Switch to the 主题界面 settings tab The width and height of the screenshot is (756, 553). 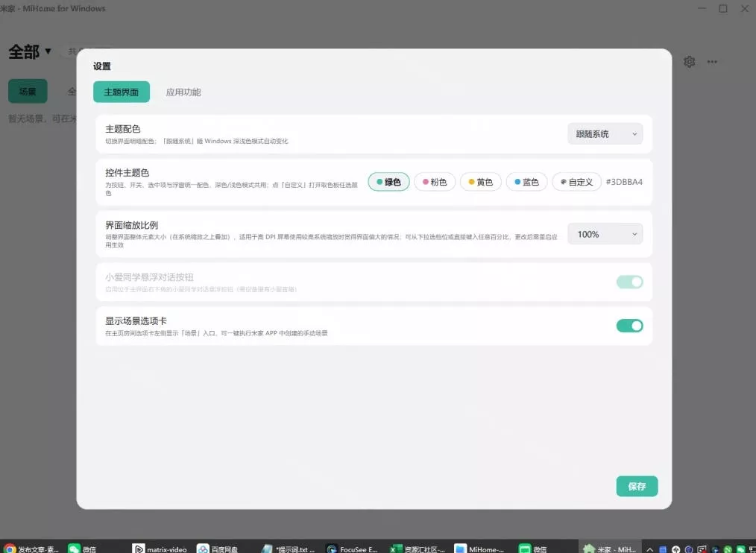pos(122,92)
